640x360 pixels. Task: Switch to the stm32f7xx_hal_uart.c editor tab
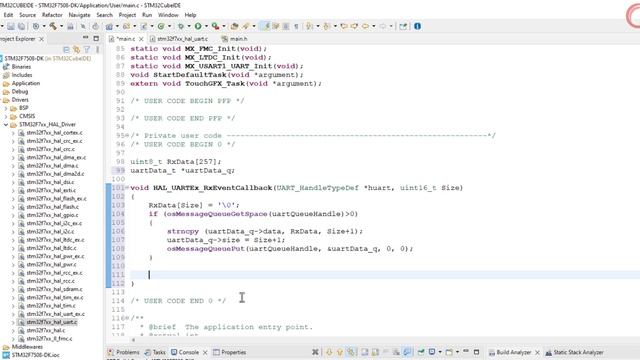coord(179,39)
